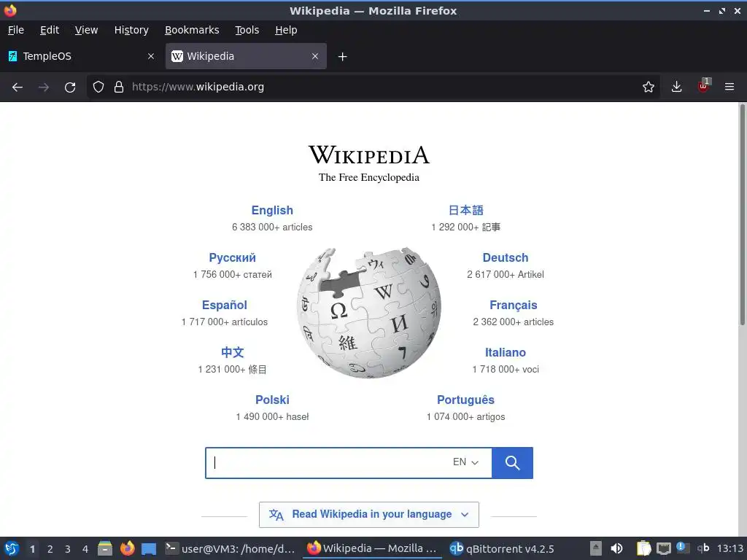
Task: Open the network tray icon
Action: 663,548
